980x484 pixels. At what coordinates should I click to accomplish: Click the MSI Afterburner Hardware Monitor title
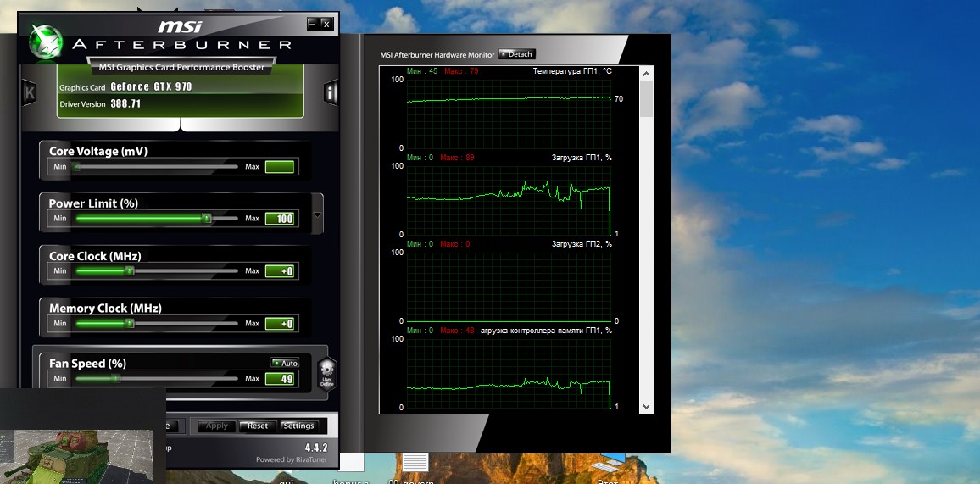[x=437, y=55]
